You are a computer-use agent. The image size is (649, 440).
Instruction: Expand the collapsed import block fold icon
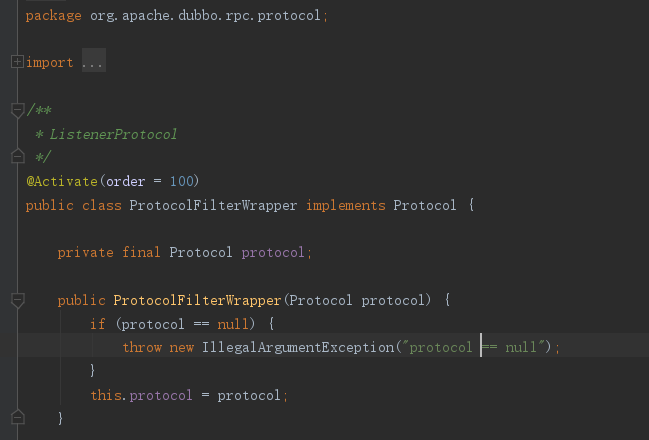pos(16,62)
